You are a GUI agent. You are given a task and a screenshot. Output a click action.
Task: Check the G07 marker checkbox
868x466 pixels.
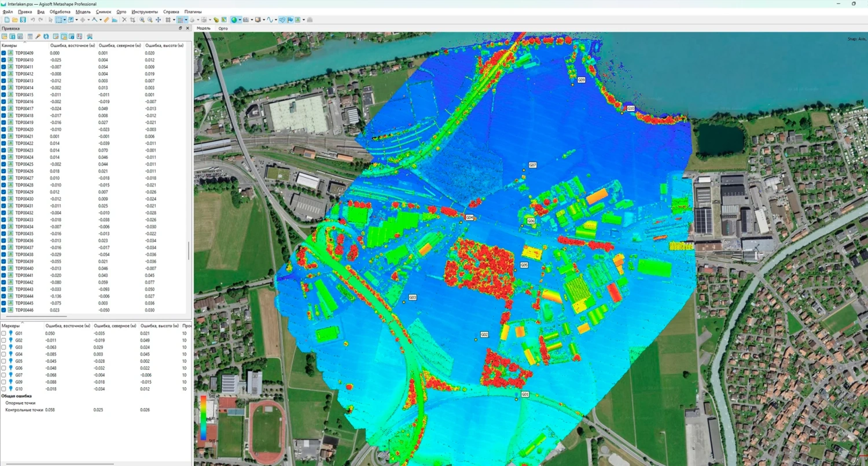[x=3, y=375]
